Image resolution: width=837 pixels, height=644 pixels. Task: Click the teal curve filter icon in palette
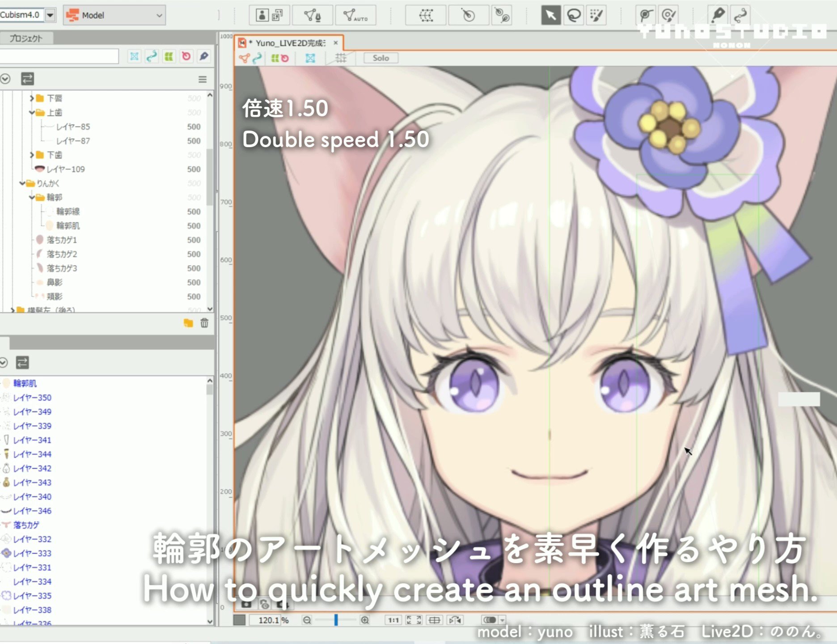152,56
